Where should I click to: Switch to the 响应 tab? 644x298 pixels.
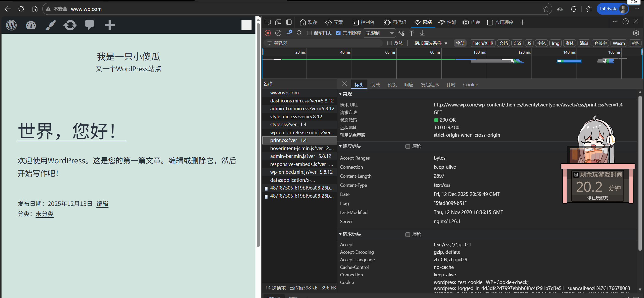click(408, 85)
